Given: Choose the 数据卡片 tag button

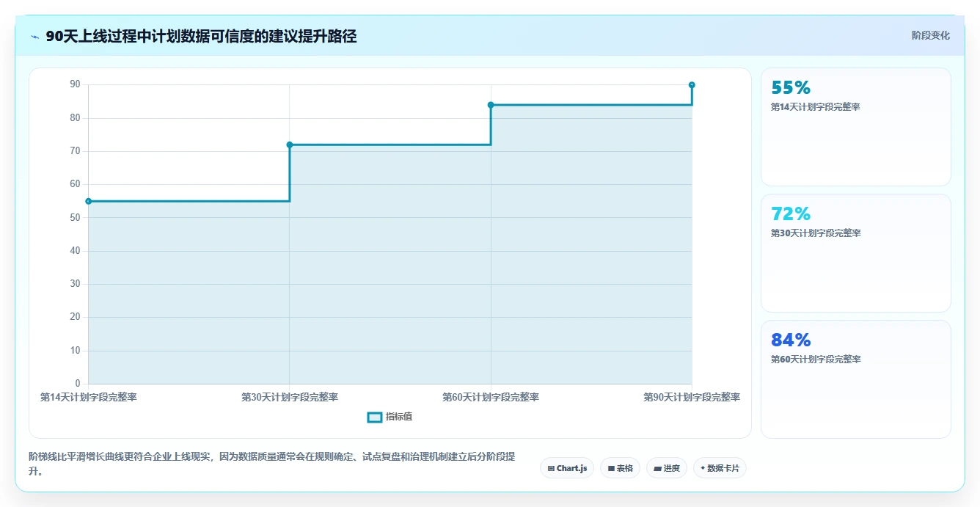Looking at the screenshot, I should pyautogui.click(x=720, y=468).
